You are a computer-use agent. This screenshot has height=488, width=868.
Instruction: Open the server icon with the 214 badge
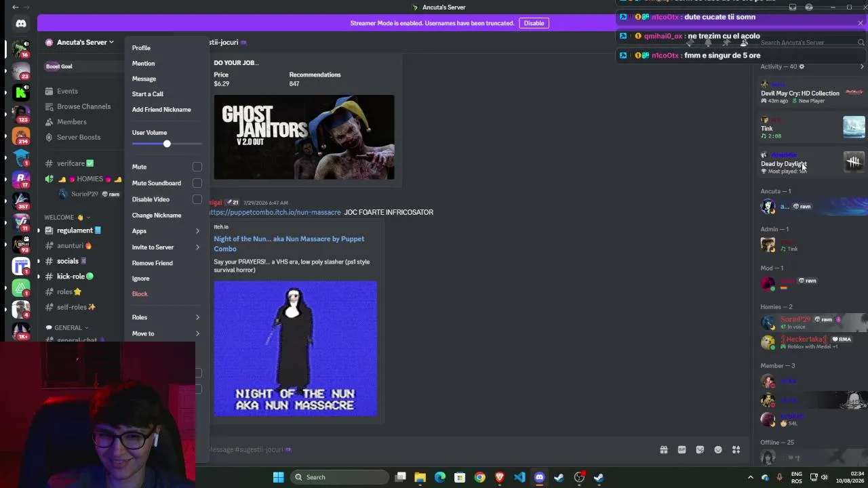click(21, 136)
